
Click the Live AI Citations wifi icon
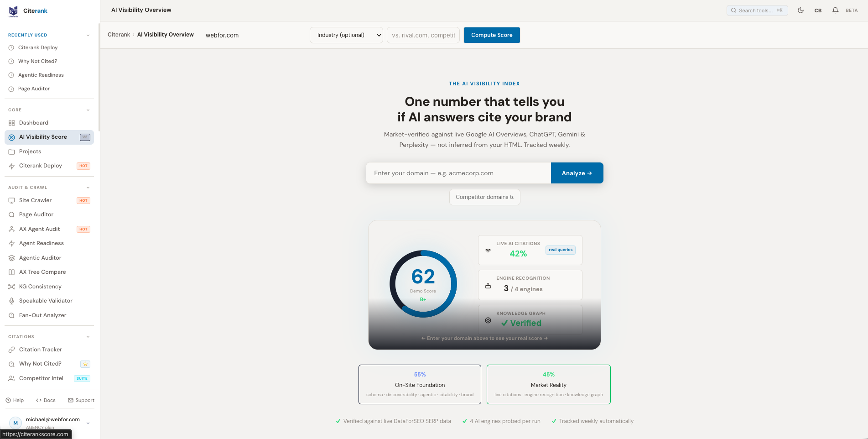488,250
